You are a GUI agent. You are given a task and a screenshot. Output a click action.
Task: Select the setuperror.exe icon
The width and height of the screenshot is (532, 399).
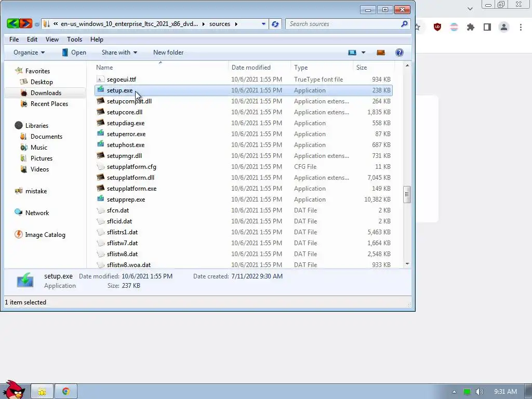(x=100, y=134)
